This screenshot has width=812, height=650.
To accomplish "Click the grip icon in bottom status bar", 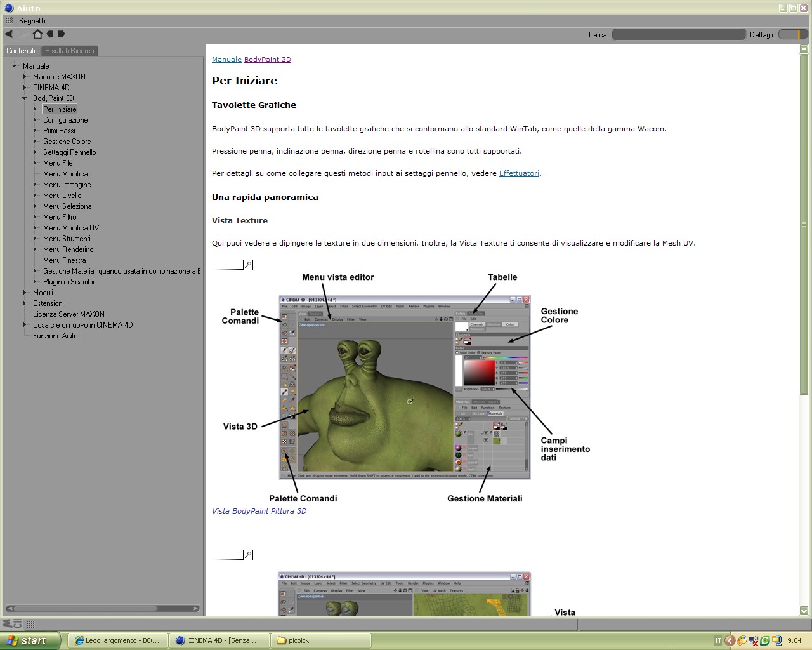I will point(30,624).
